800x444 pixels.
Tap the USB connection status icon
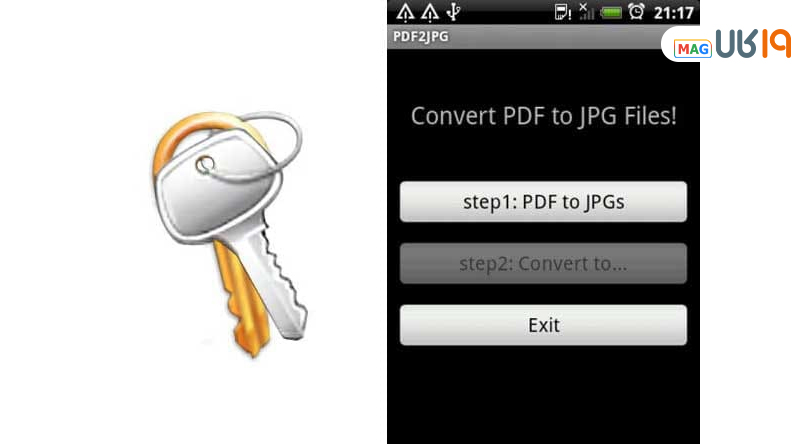coord(453,12)
